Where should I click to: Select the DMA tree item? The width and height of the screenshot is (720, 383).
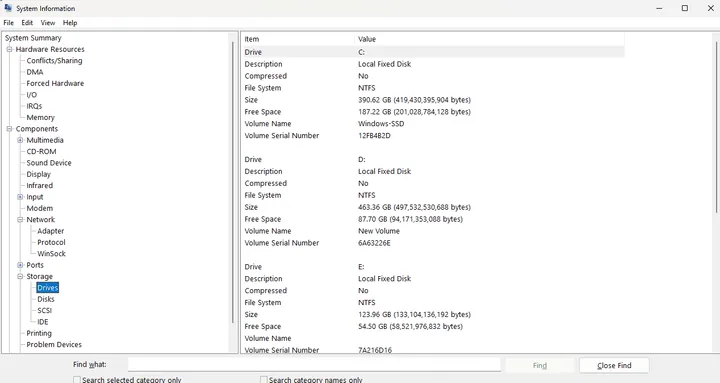pos(35,72)
